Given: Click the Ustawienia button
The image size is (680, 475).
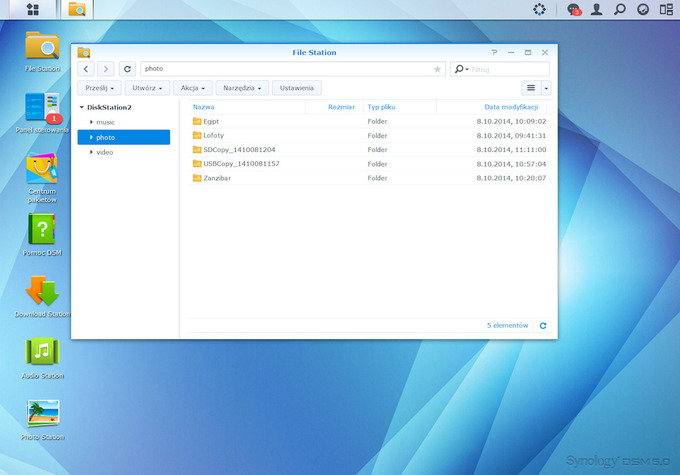Looking at the screenshot, I should click(x=297, y=88).
